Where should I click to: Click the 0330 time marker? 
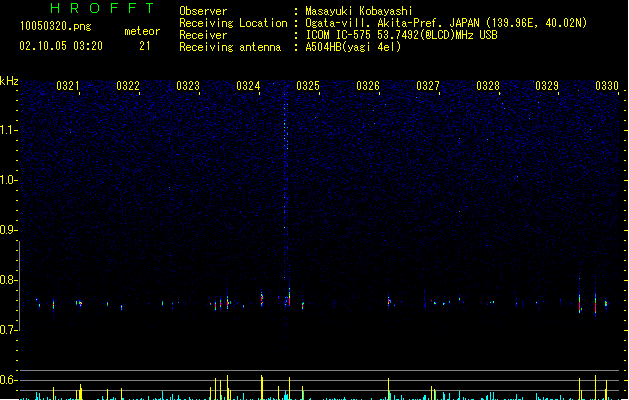607,86
